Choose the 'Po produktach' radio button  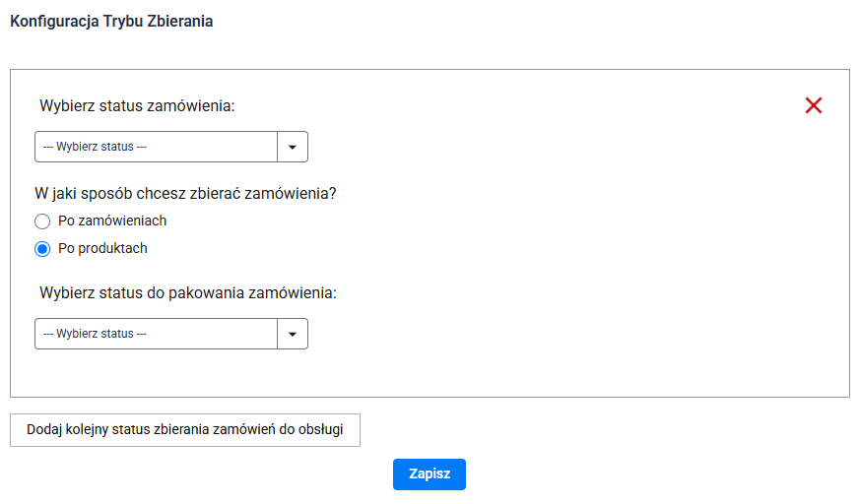pos(42,249)
